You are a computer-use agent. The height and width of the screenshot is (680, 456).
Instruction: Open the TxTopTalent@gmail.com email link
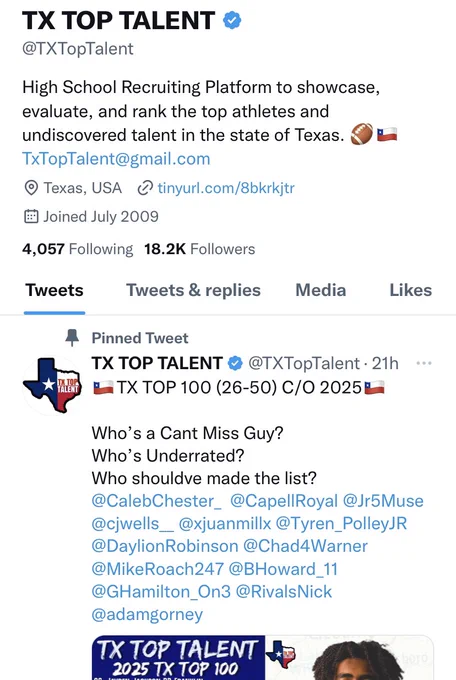coord(116,159)
